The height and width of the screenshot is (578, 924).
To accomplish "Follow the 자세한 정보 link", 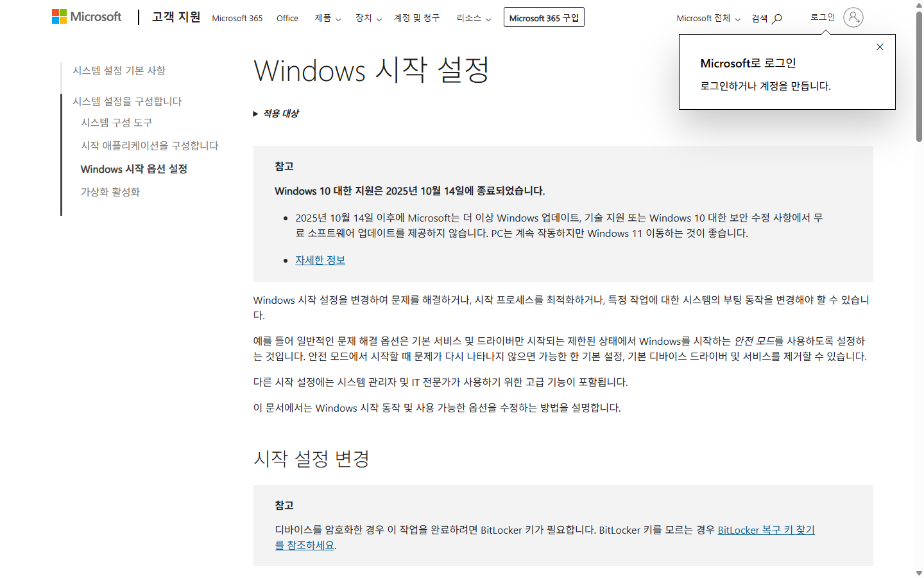I will pos(320,260).
